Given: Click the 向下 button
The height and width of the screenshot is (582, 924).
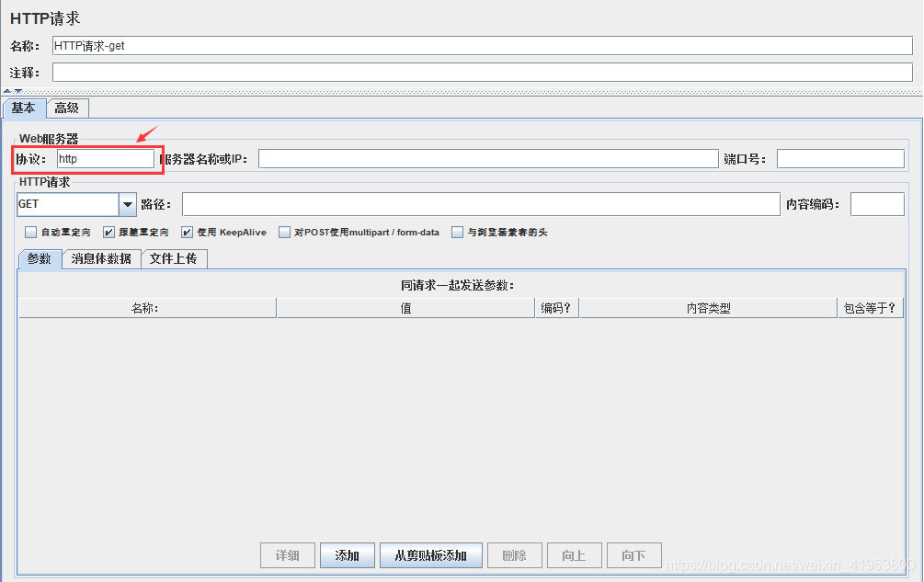Looking at the screenshot, I should [634, 555].
